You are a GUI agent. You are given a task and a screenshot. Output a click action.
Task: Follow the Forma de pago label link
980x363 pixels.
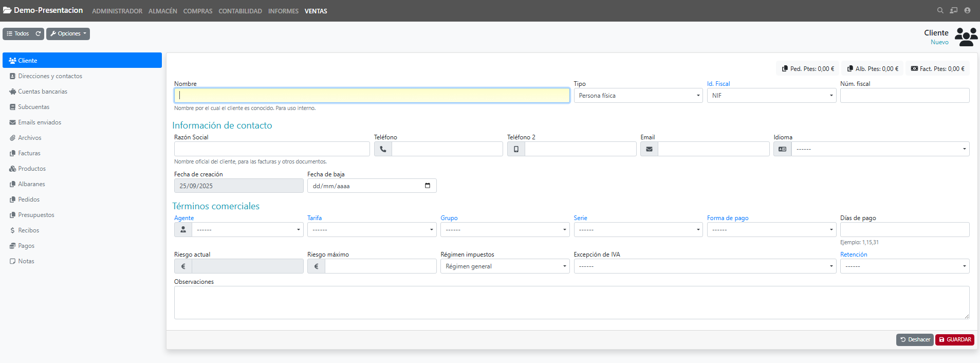728,218
